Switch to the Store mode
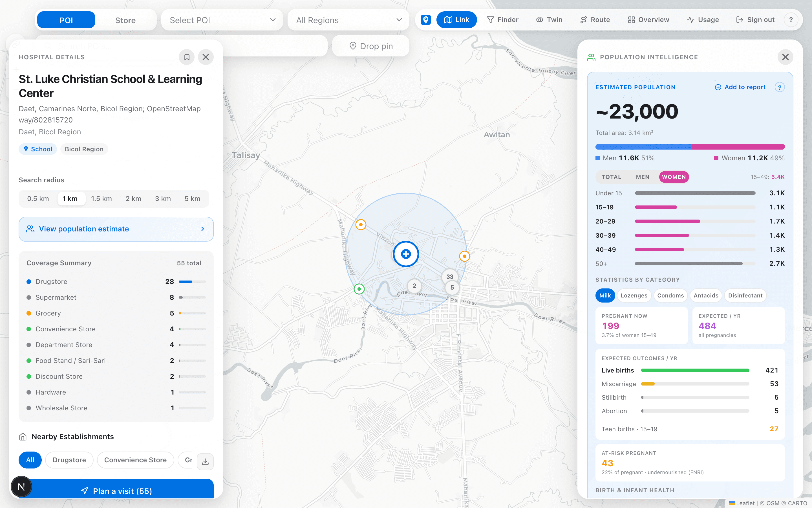The image size is (812, 508). [125, 20]
